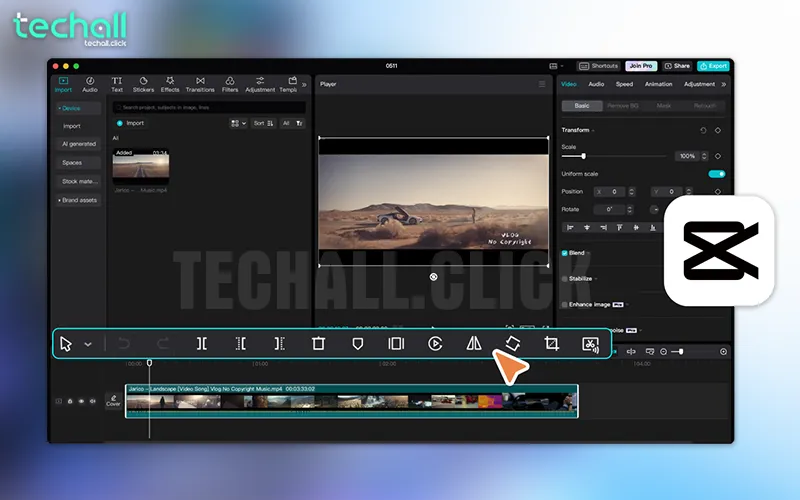This screenshot has height=500, width=800.
Task: Expand more inspector tabs with double chevron
Action: [x=723, y=84]
